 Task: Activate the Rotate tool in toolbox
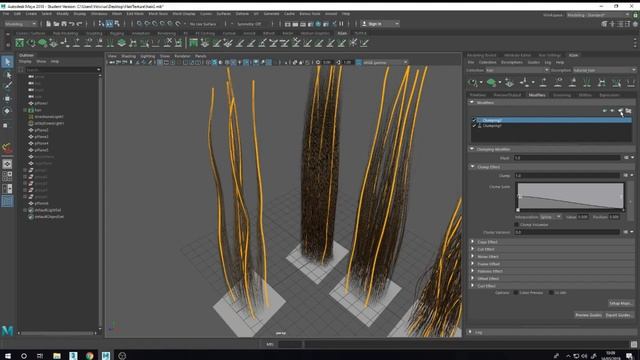tap(7, 111)
